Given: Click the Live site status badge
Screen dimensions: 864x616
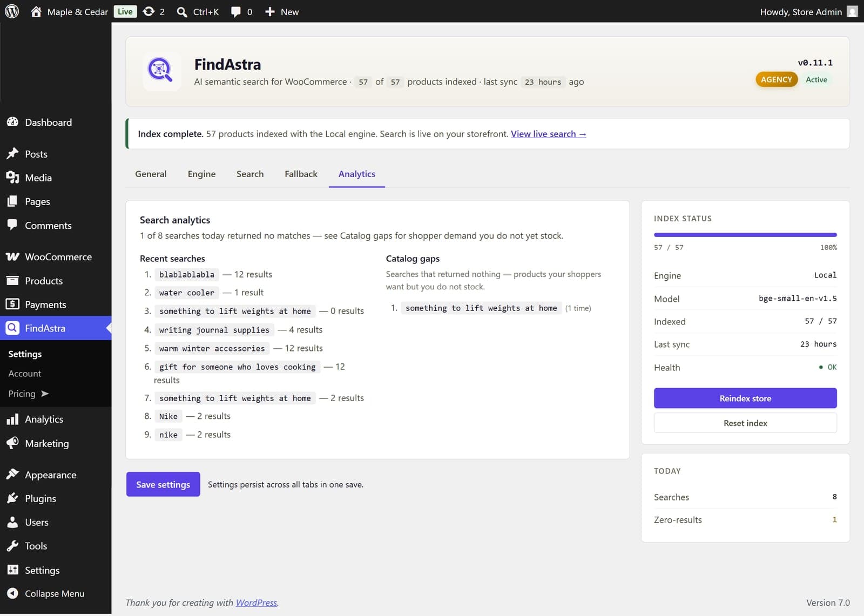Looking at the screenshot, I should click(x=125, y=11).
